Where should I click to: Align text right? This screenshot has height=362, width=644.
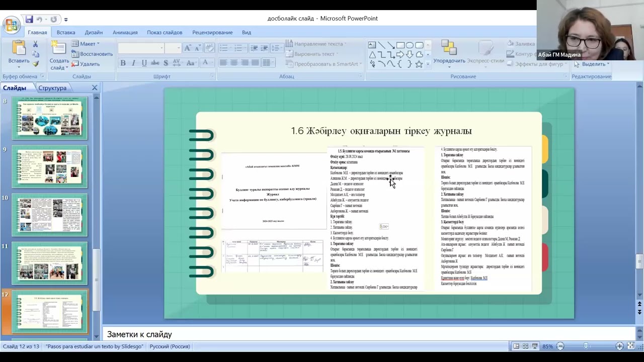[245, 63]
